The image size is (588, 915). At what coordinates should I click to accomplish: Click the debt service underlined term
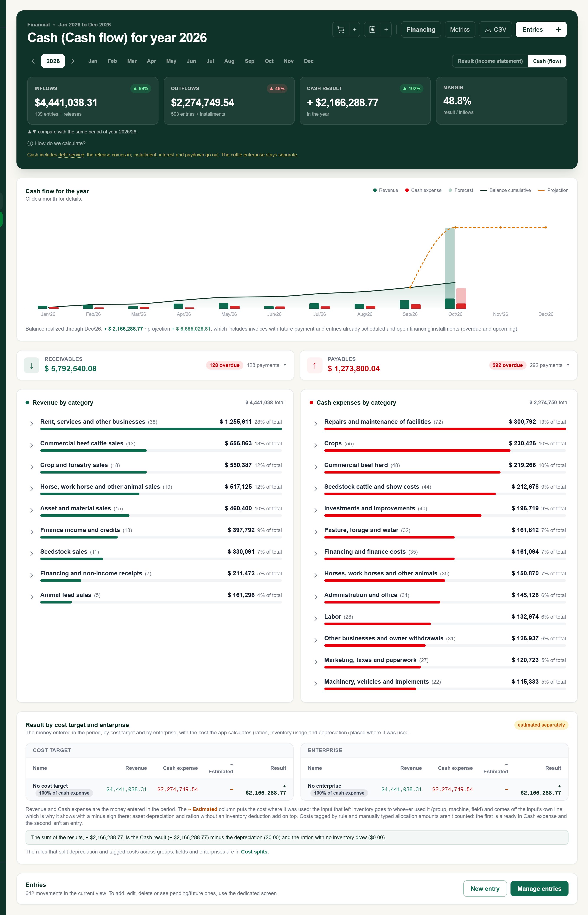tap(71, 155)
